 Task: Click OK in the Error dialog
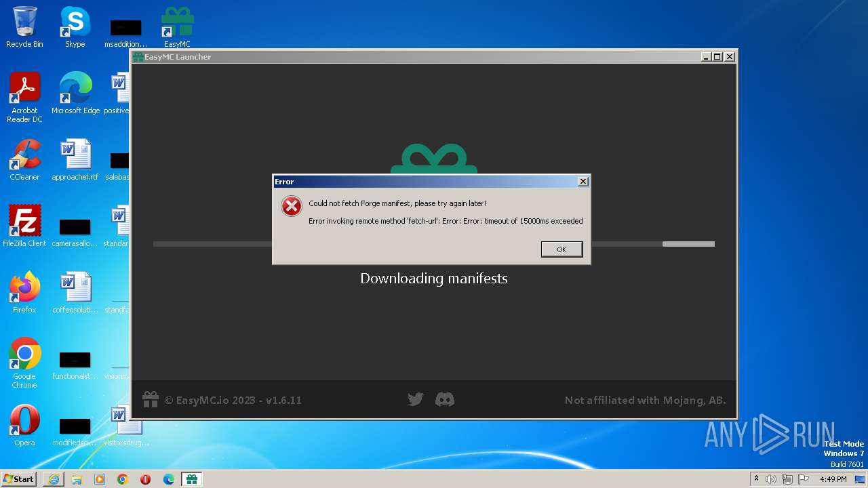click(561, 249)
